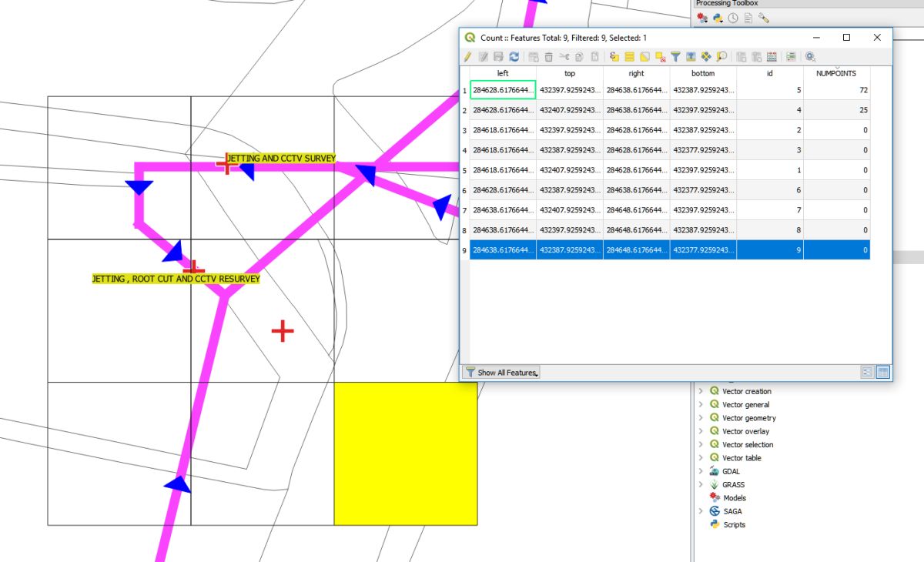924x562 pixels.
Task: Click the select all features icon
Action: 629,56
